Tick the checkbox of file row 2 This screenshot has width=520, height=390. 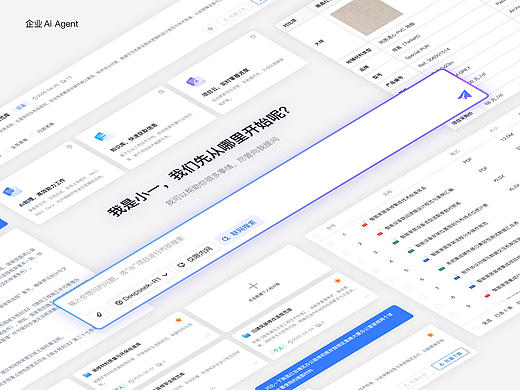coord(346,253)
